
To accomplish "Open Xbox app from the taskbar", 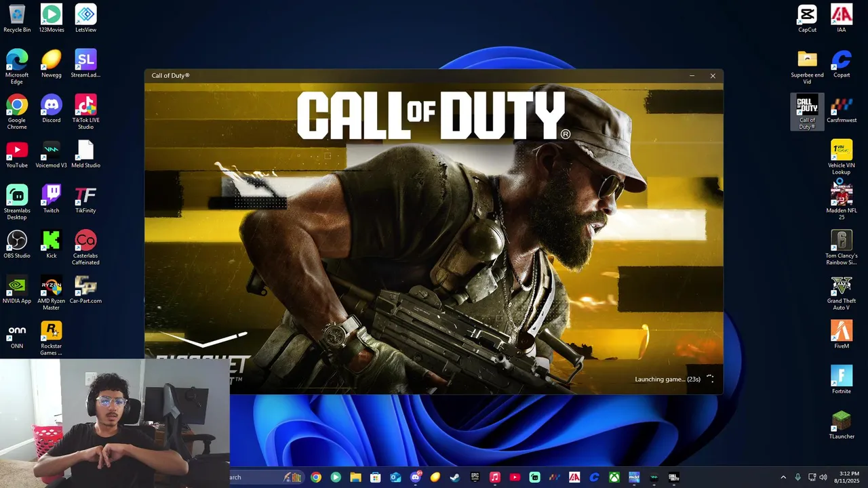I will 614,477.
